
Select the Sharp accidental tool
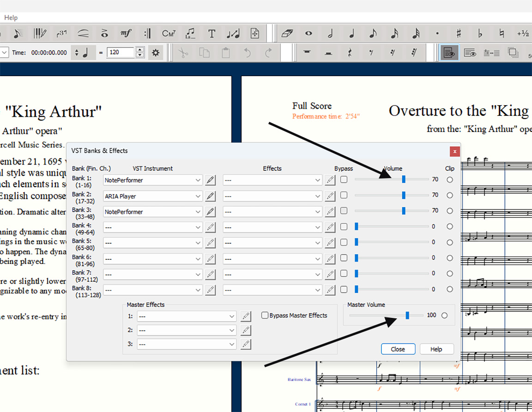459,34
